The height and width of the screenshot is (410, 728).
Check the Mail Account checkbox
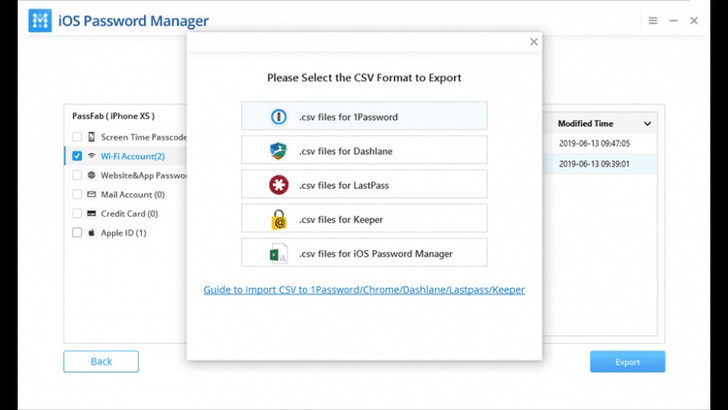[x=77, y=194]
